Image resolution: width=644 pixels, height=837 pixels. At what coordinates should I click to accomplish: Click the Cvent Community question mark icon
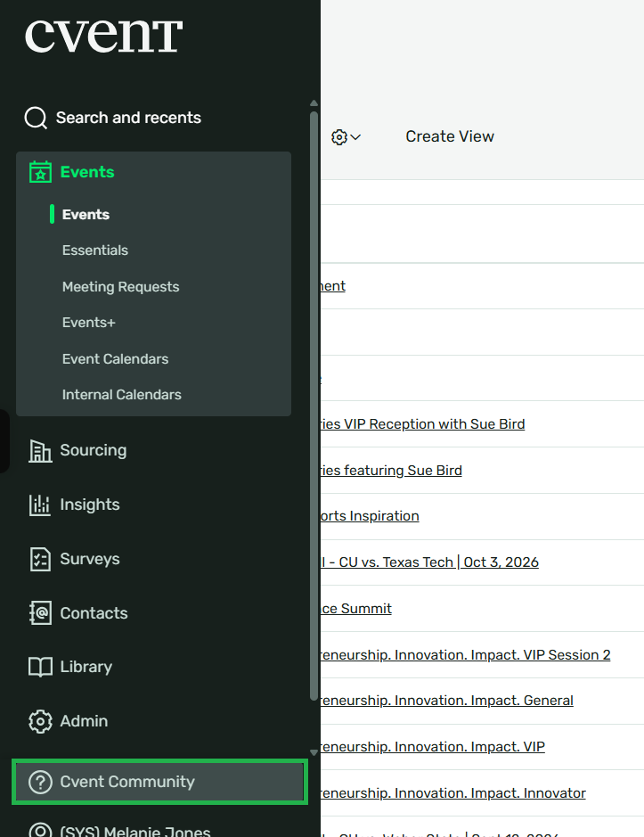point(40,782)
